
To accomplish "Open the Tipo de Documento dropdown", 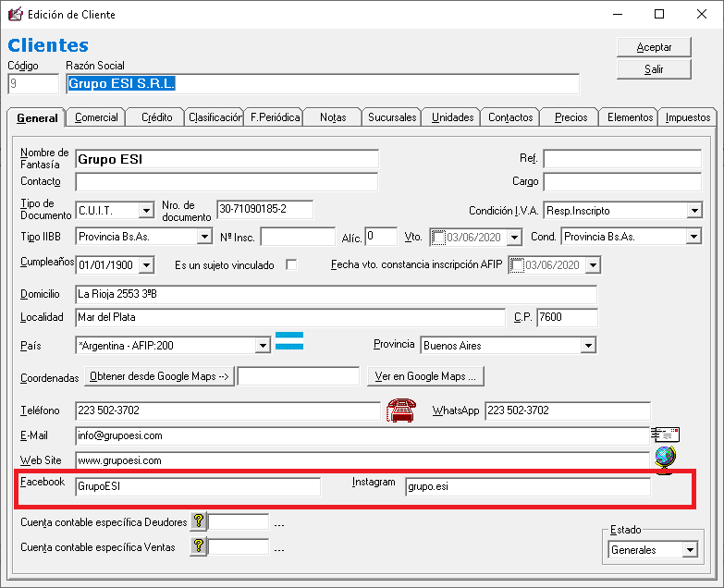I will point(146,211).
